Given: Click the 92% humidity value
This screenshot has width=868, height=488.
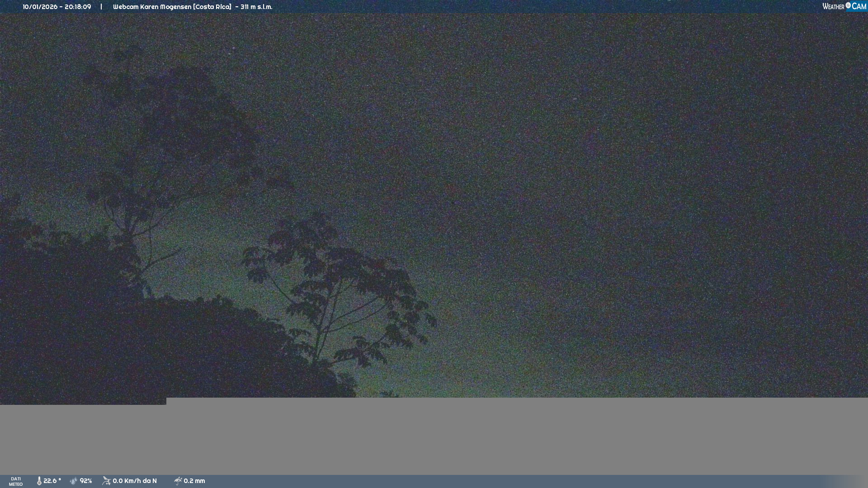Looking at the screenshot, I should tap(86, 481).
